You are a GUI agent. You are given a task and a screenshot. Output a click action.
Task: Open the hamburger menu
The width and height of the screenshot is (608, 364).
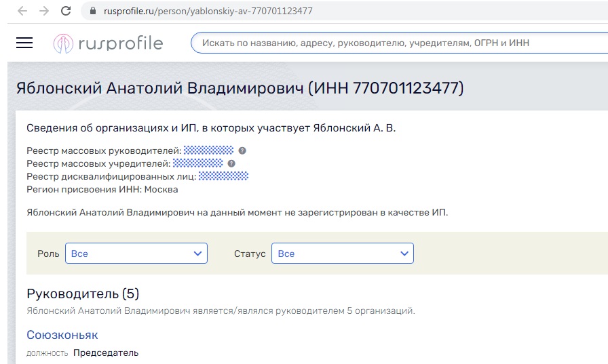[24, 43]
